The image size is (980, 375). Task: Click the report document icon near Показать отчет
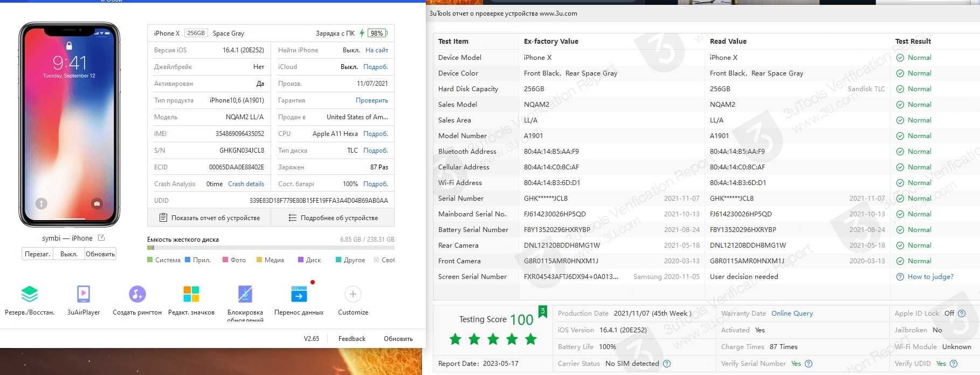pos(163,218)
